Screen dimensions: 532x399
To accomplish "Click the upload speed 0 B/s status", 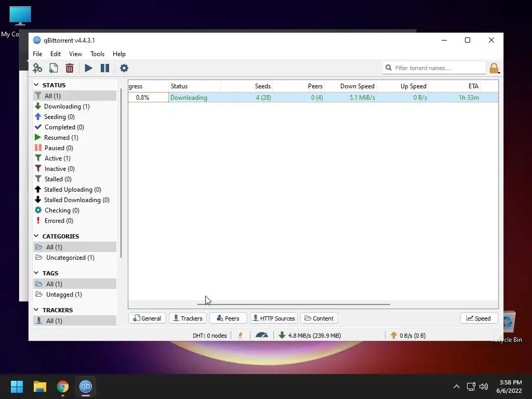I will tap(407, 336).
